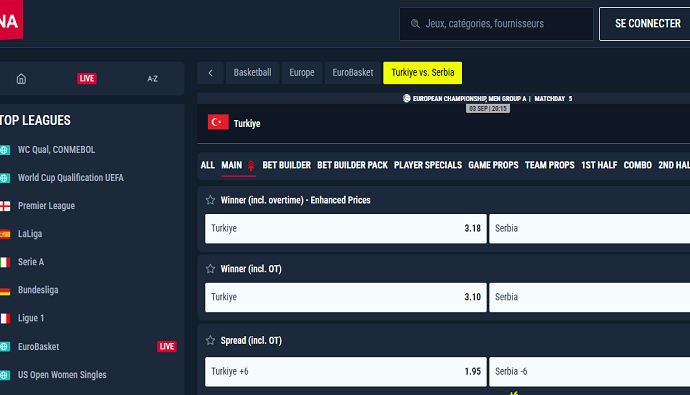Switch to the GAME PROPS tab
This screenshot has height=395, width=690.
pyautogui.click(x=493, y=165)
